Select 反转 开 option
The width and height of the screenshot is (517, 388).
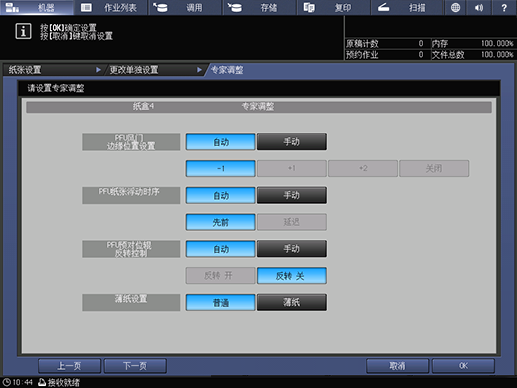(221, 276)
